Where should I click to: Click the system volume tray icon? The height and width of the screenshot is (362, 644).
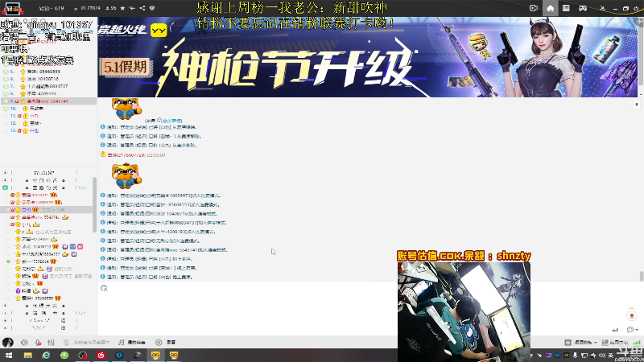click(602, 355)
